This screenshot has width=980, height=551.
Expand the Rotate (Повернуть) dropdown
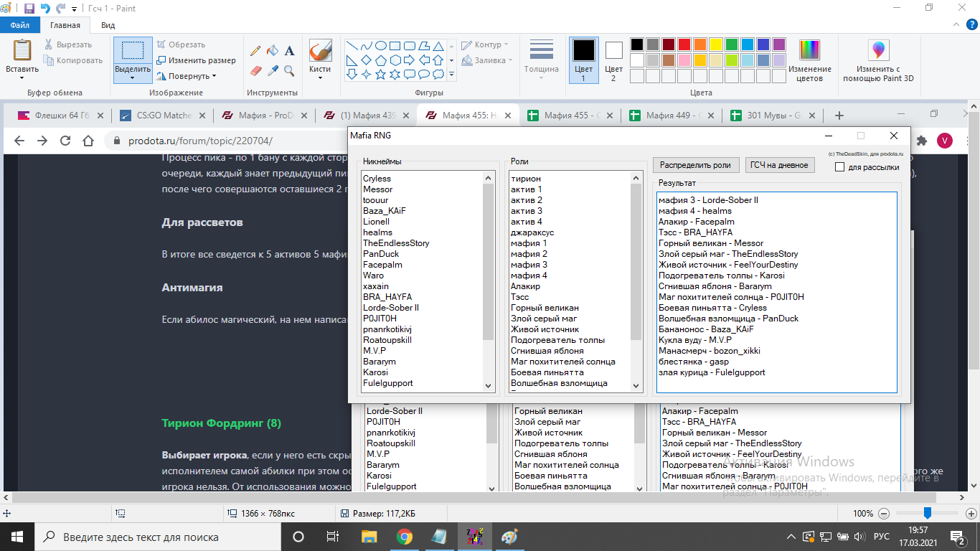(189, 76)
